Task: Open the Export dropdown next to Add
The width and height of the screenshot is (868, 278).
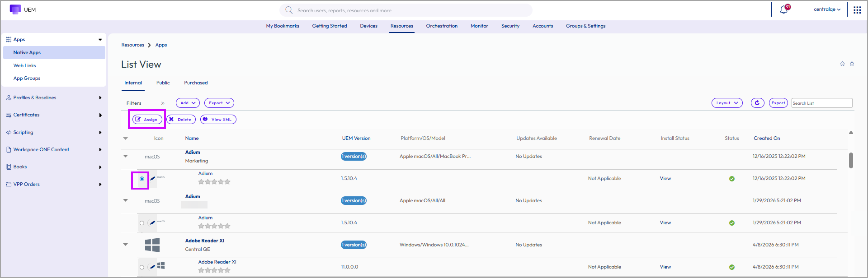Action: tap(219, 103)
